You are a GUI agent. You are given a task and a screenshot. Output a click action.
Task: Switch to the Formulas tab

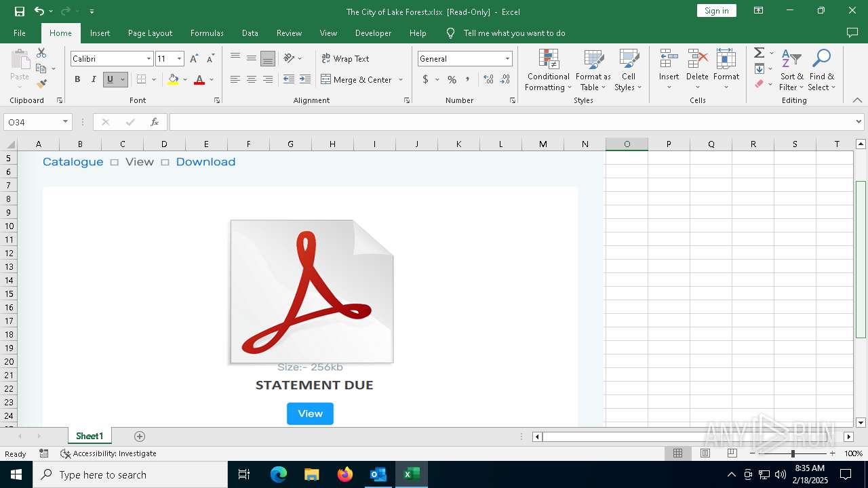pyautogui.click(x=207, y=33)
